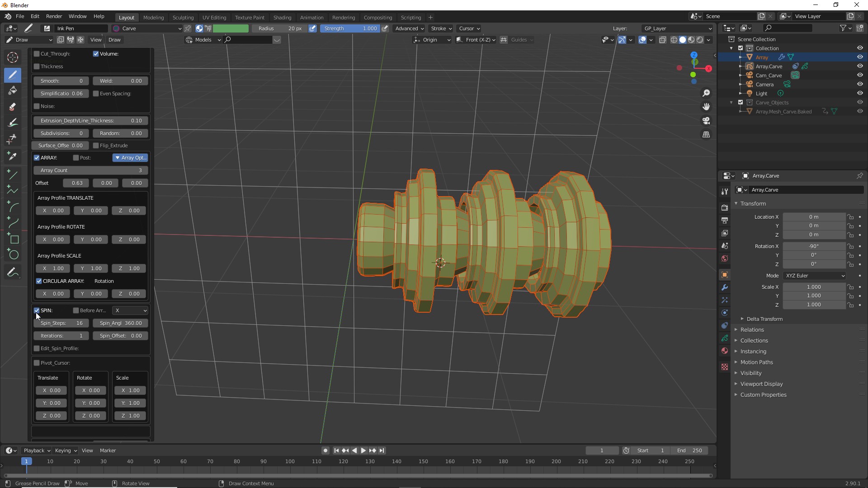
Task: Open the Array Opt dropdown
Action: pos(130,158)
